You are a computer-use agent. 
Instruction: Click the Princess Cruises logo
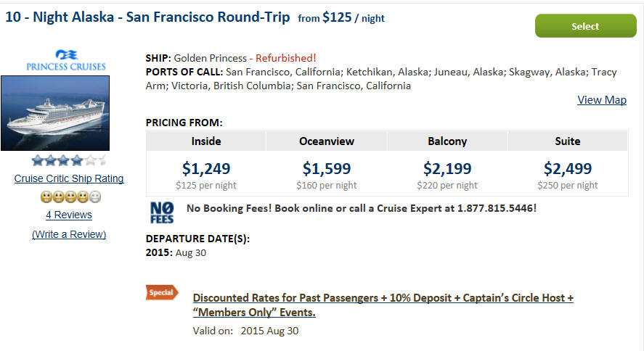pos(66,60)
